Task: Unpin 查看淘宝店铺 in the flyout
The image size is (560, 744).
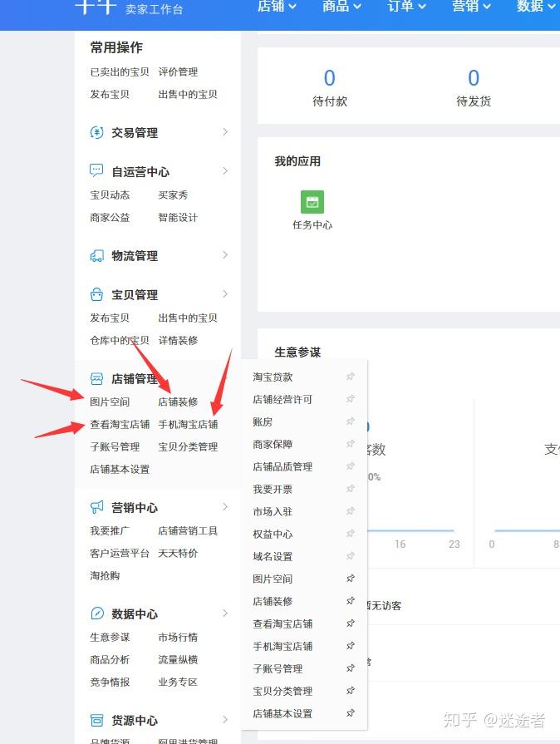Action: coord(351,623)
